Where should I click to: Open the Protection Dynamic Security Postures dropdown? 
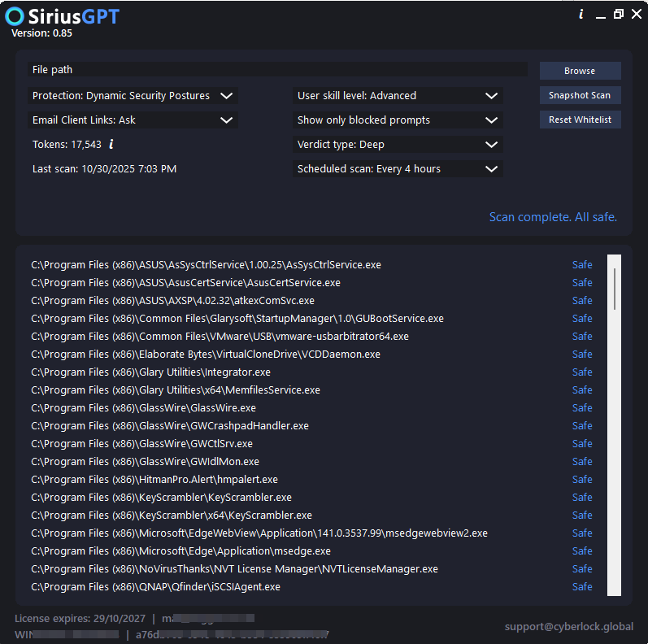coord(133,95)
